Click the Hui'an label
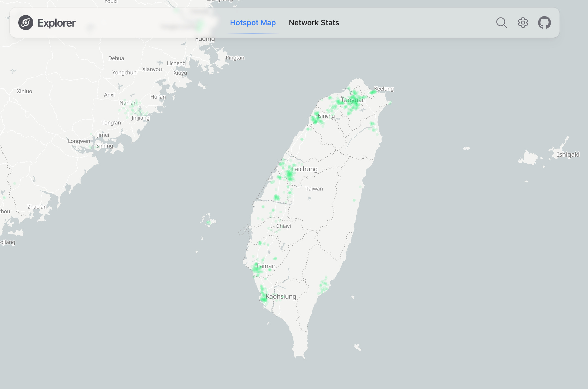588x389 pixels. (158, 97)
